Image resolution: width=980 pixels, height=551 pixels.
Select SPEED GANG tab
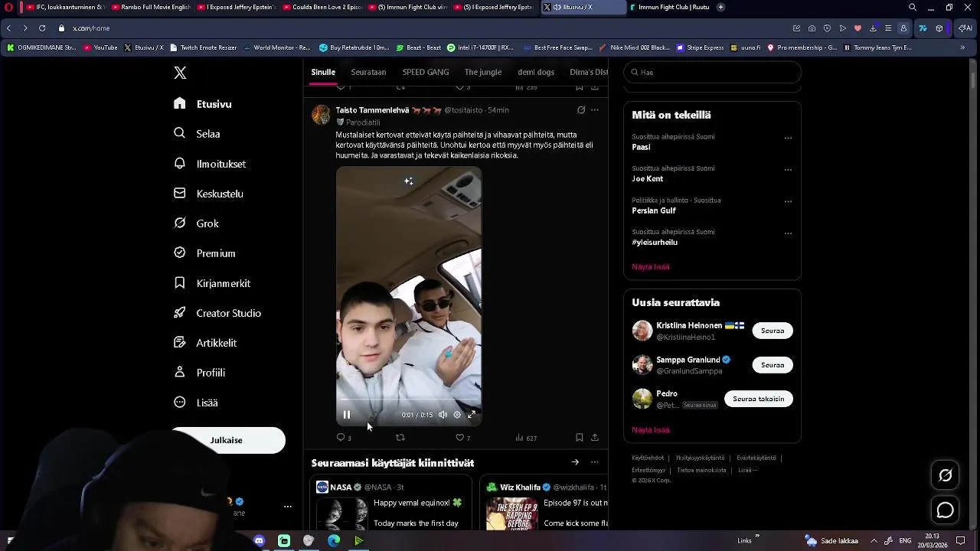426,72
